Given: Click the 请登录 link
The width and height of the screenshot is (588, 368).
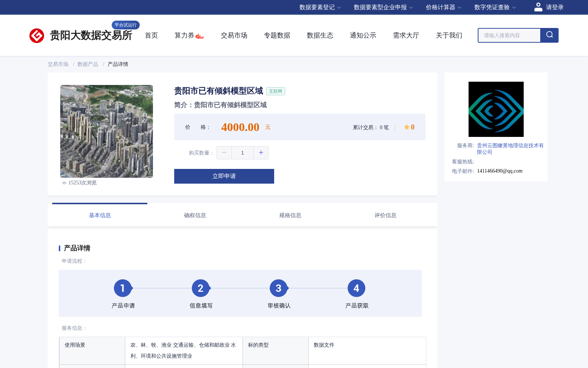Looking at the screenshot, I should point(555,7).
